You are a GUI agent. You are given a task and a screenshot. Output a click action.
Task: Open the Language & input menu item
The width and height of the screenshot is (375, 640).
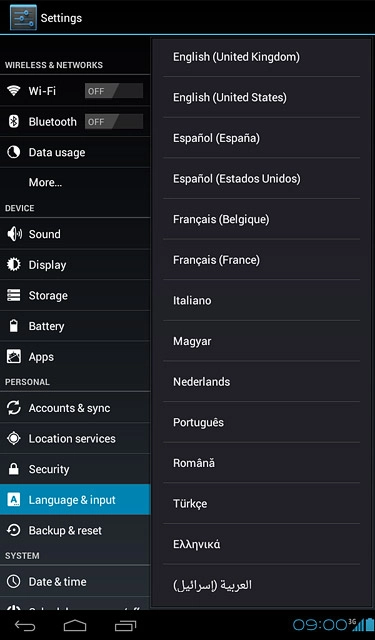point(75,500)
